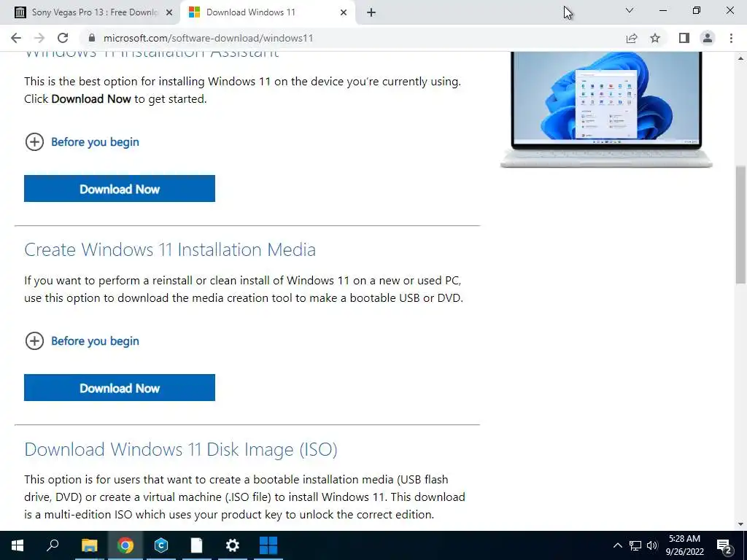The width and height of the screenshot is (747, 560).
Task: Open the browser side panel
Action: click(684, 38)
